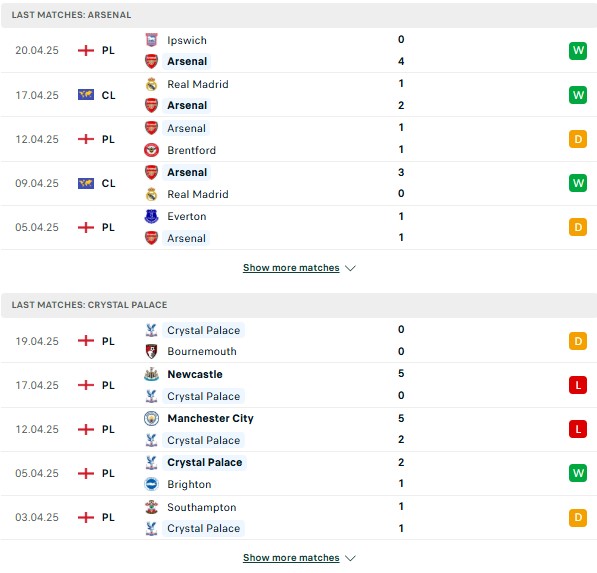Image resolution: width=597 pixels, height=573 pixels.
Task: Click the Manchester City crest icon
Action: 151,418
